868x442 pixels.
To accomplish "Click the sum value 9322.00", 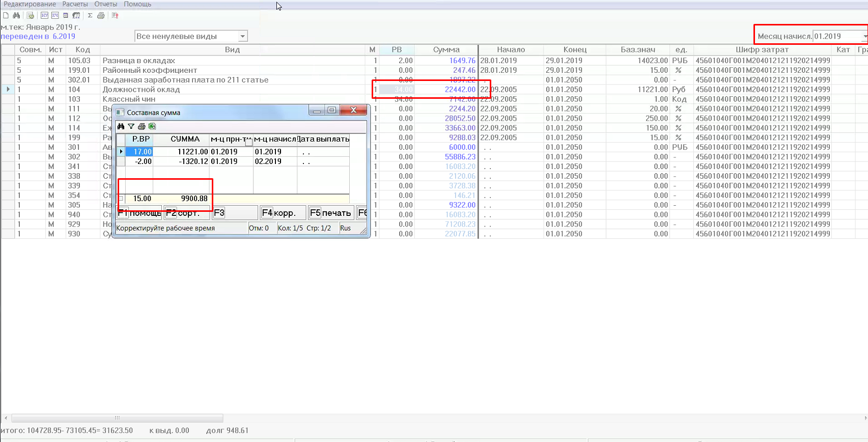I will [x=462, y=205].
